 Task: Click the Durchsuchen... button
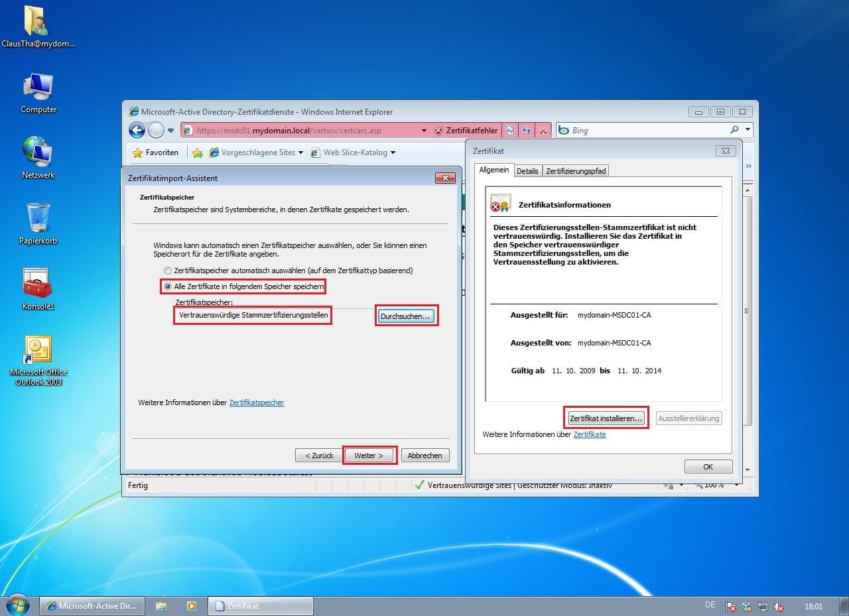[405, 316]
